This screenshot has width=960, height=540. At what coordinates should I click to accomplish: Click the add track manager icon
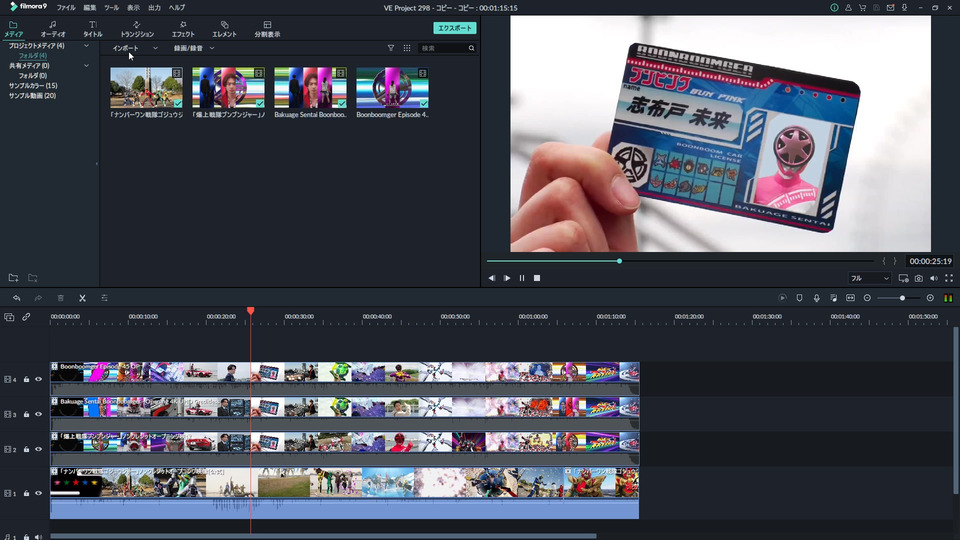[x=9, y=317]
